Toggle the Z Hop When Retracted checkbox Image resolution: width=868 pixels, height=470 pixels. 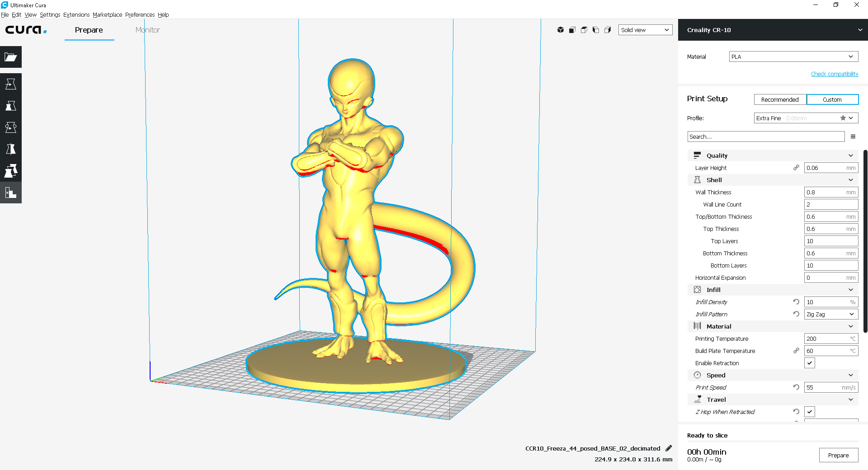click(x=810, y=412)
